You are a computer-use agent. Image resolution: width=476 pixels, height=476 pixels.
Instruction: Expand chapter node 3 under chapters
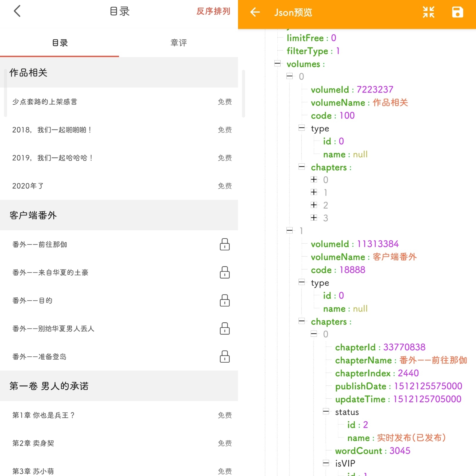click(x=314, y=218)
